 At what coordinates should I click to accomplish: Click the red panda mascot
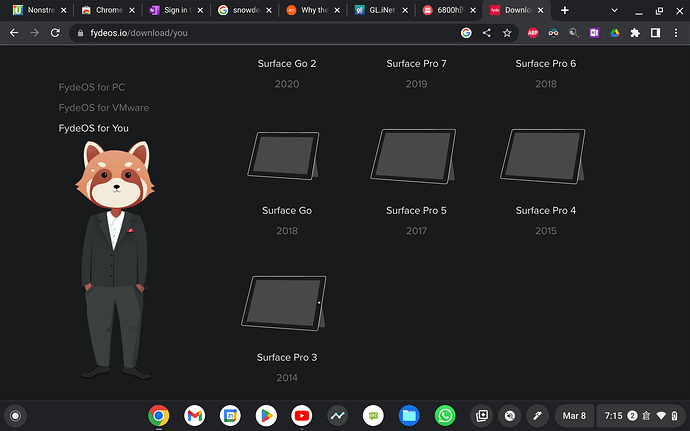click(x=115, y=260)
